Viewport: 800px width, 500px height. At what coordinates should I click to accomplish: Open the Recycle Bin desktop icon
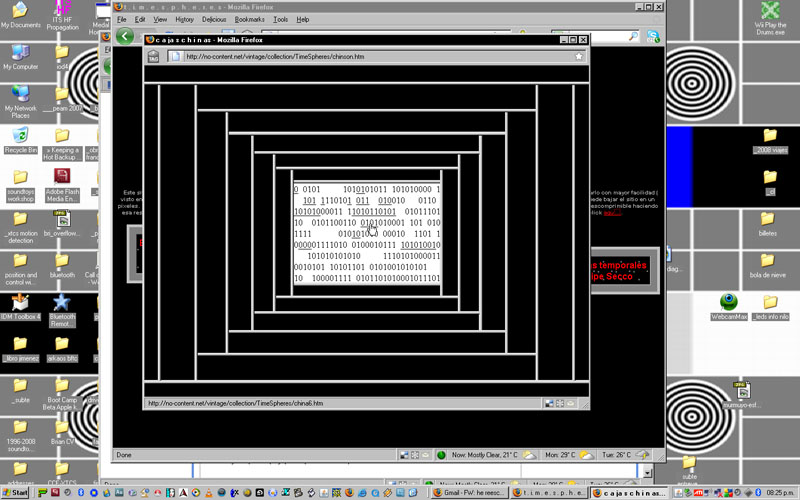point(20,135)
